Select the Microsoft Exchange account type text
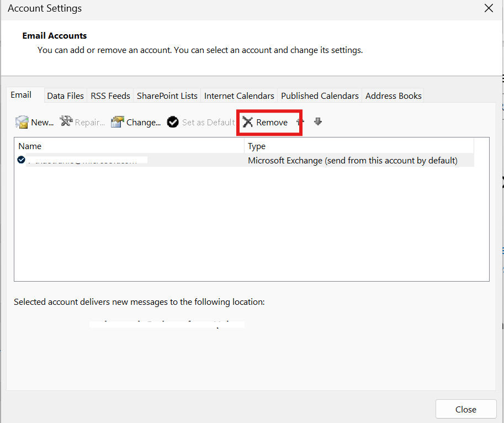 coord(353,160)
